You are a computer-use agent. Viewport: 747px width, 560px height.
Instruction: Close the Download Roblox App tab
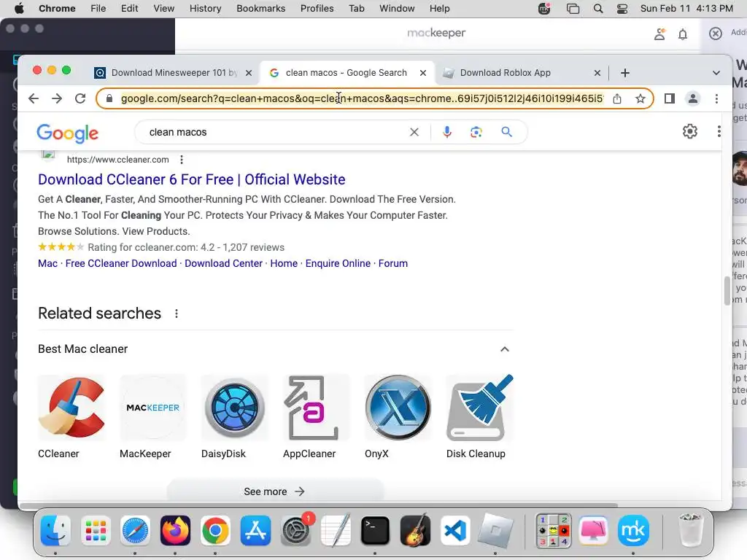pos(597,73)
